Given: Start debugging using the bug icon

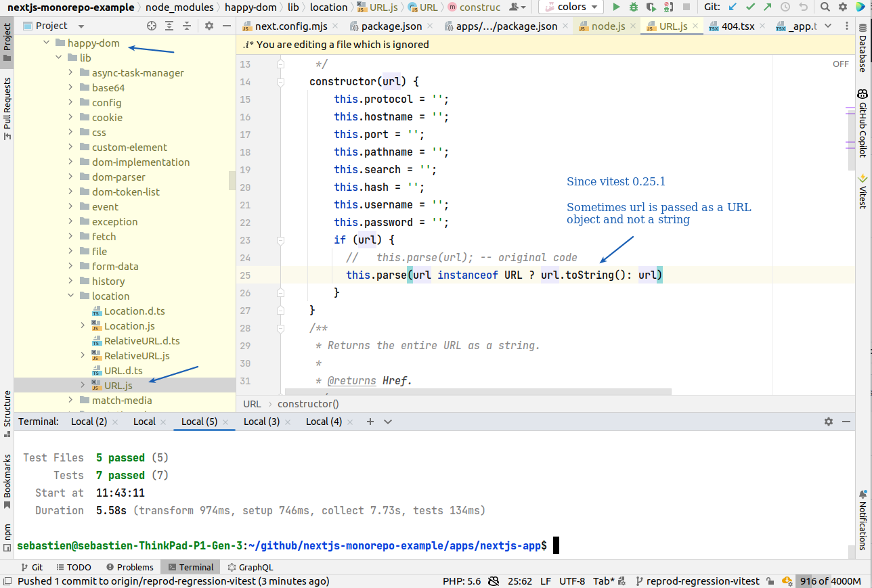Looking at the screenshot, I should click(633, 7).
